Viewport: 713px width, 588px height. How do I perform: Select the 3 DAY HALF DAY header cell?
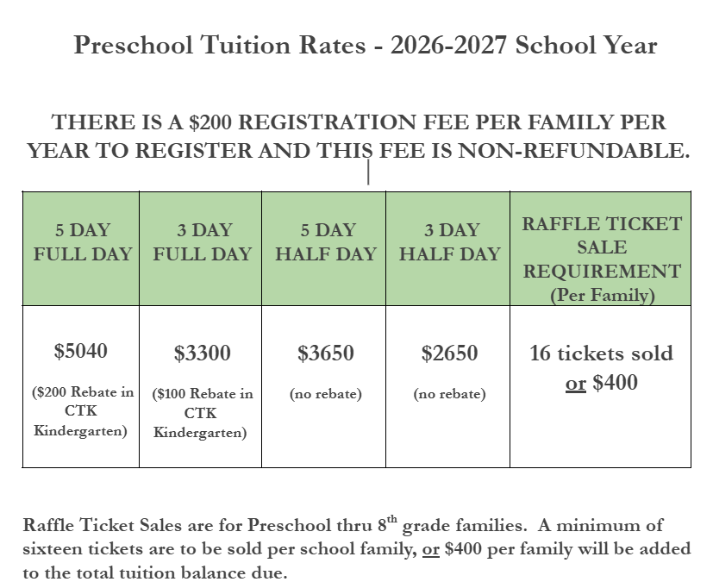click(x=448, y=248)
